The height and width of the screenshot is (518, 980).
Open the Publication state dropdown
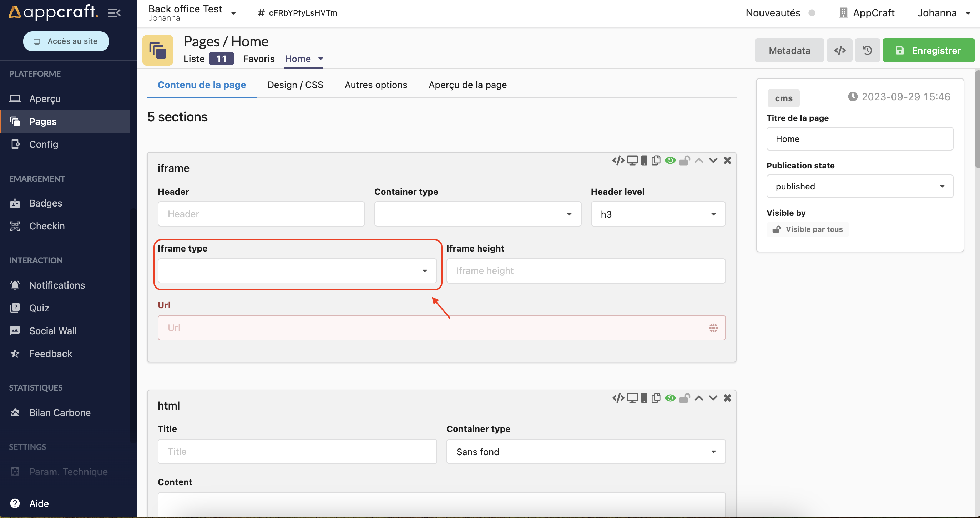859,186
